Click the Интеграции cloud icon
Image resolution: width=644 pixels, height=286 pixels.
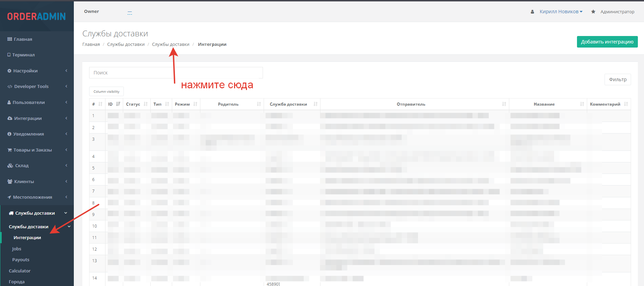tap(10, 118)
